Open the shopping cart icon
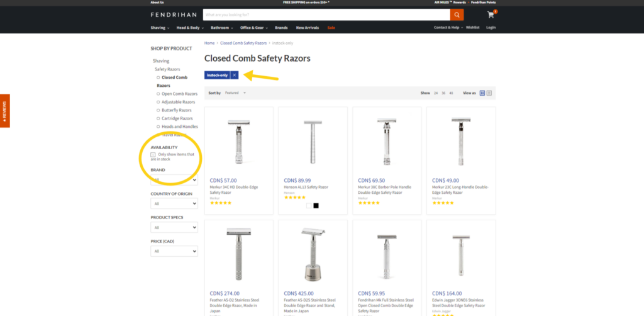This screenshot has height=316, width=644. (x=491, y=15)
